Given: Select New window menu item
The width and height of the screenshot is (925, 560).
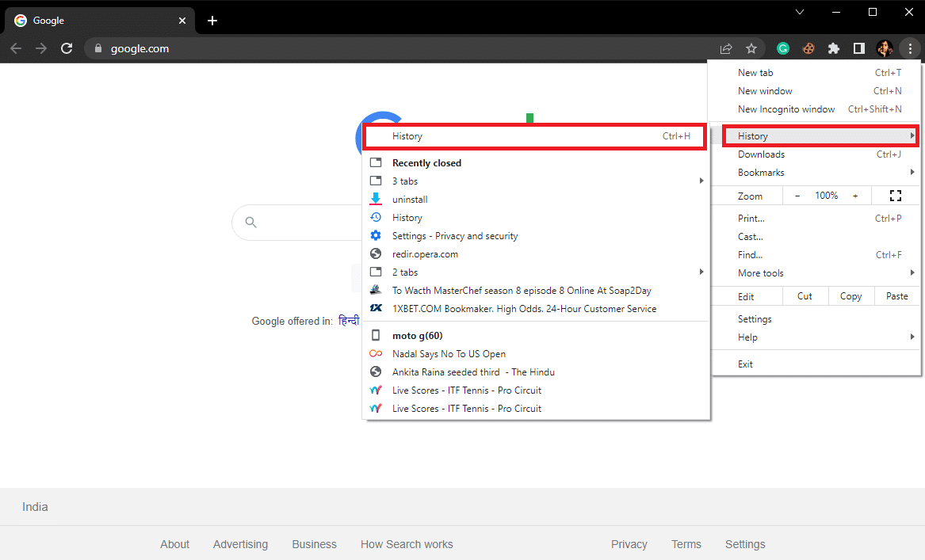Looking at the screenshot, I should pos(816,91).
